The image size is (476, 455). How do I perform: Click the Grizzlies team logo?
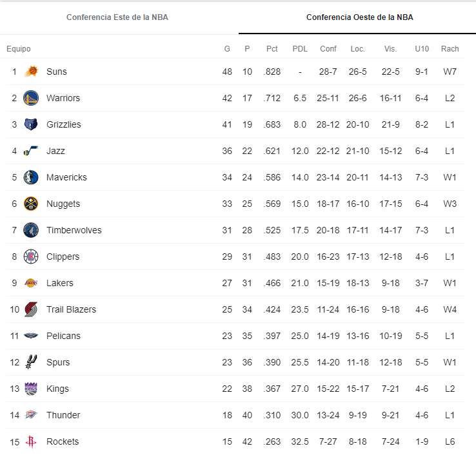(x=31, y=124)
